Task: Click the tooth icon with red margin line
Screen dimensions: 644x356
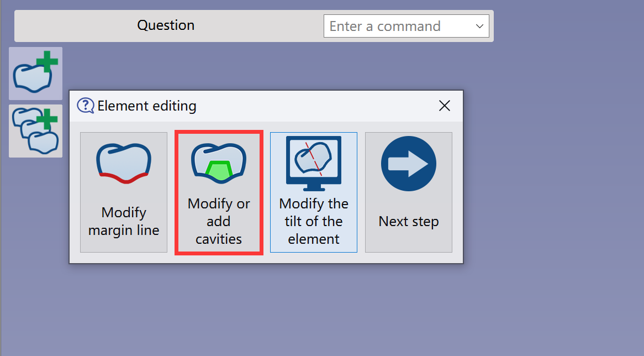Action: [x=124, y=163]
